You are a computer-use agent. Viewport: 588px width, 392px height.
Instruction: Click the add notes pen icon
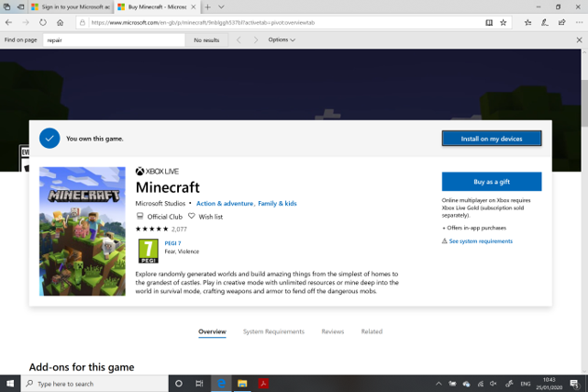coord(545,23)
